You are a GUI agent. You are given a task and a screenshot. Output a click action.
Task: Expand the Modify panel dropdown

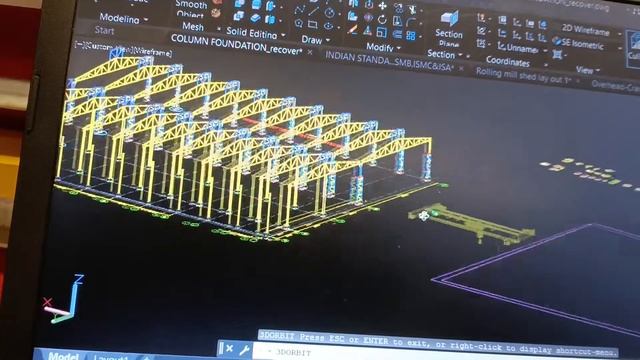[399, 49]
